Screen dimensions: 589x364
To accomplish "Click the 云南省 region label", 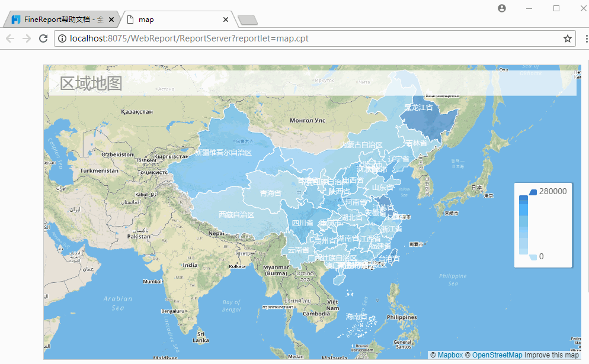I will click(298, 250).
